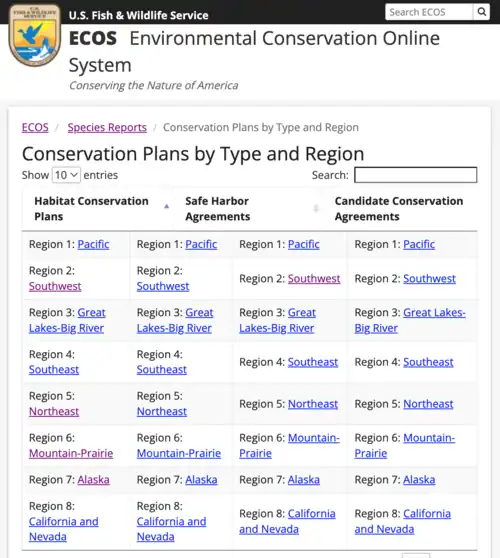Open Species Reports breadcrumb link
The width and height of the screenshot is (500, 558).
click(107, 127)
